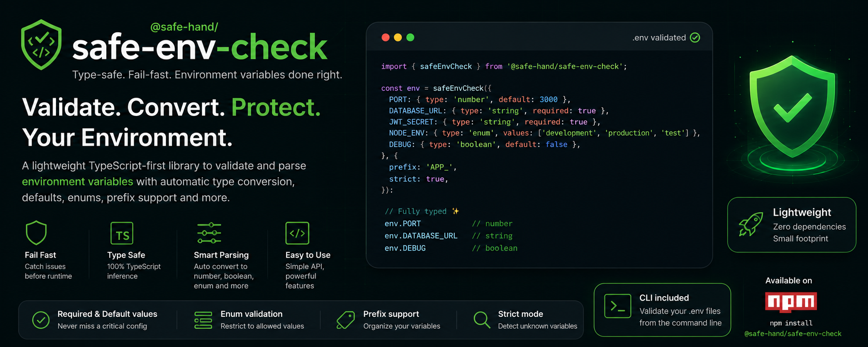Click the DATABASE_URL config code line
This screenshot has height=347, width=868.
point(499,111)
